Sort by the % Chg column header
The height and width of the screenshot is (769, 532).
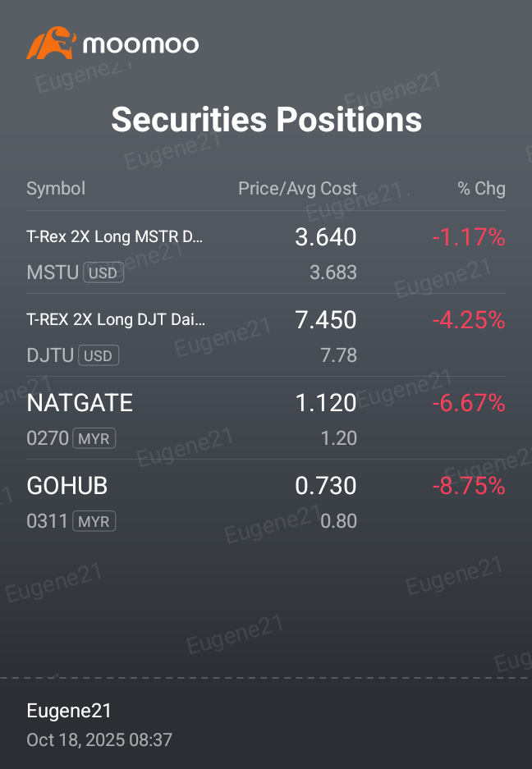(x=481, y=189)
